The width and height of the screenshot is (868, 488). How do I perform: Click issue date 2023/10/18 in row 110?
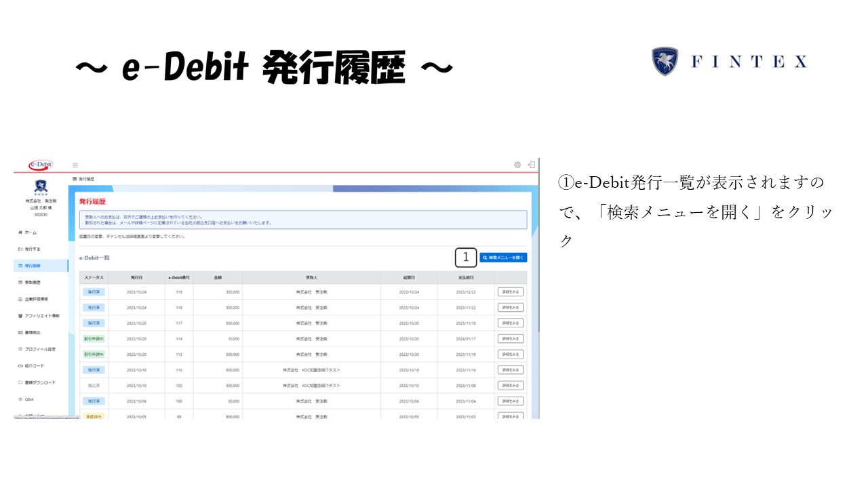point(137,370)
